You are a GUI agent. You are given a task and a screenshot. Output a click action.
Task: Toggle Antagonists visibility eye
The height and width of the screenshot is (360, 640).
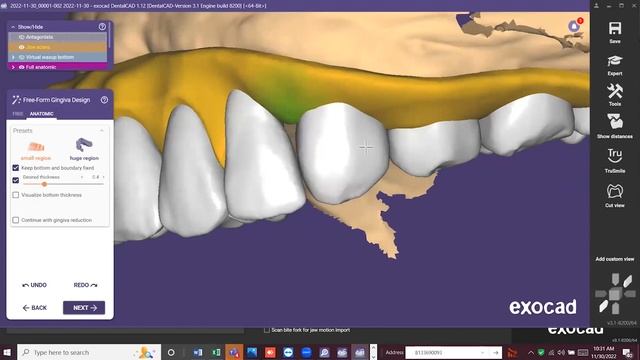(x=22, y=37)
